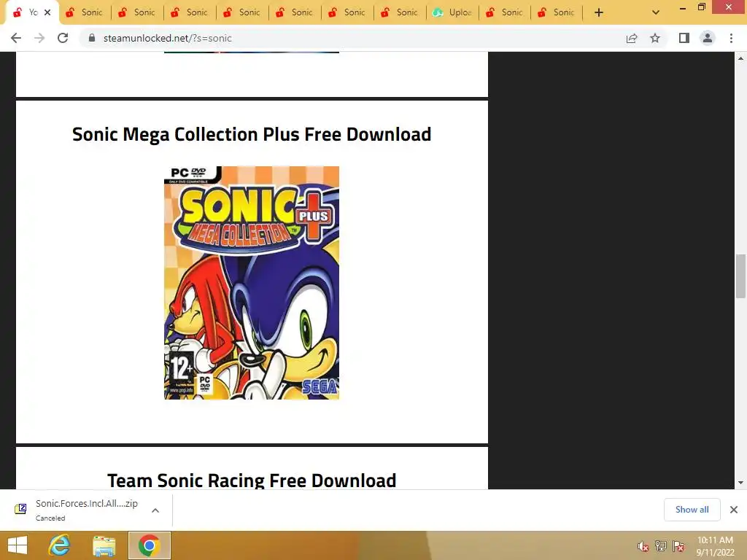The image size is (747, 560).
Task: Switch to the third tab labeled Sonic
Action: click(137, 12)
